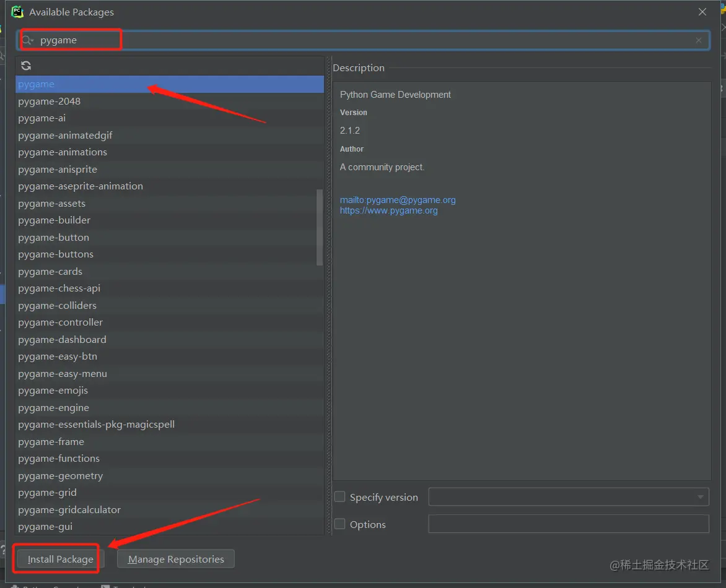Image resolution: width=726 pixels, height=588 pixels.
Task: Select pygame-frame package
Action: pos(170,441)
